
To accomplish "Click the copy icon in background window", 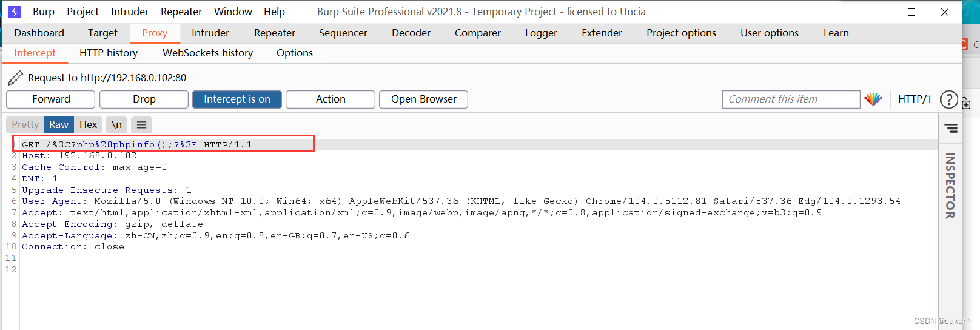I will (x=966, y=104).
